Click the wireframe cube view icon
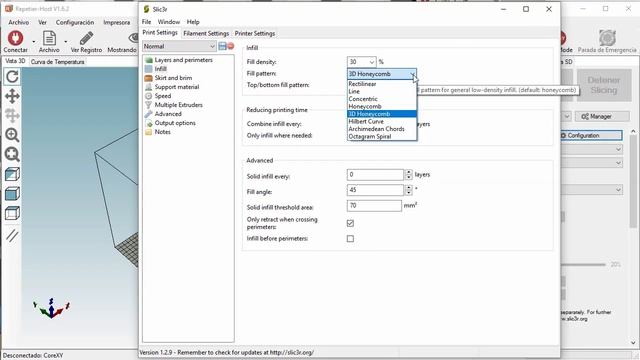This screenshot has width=640, height=360. 12,213
